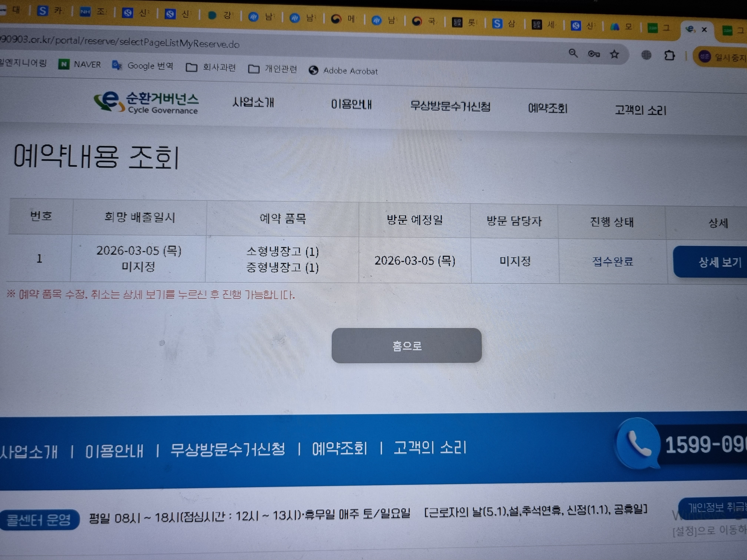
Task: Close the active browser tab
Action: (x=704, y=30)
